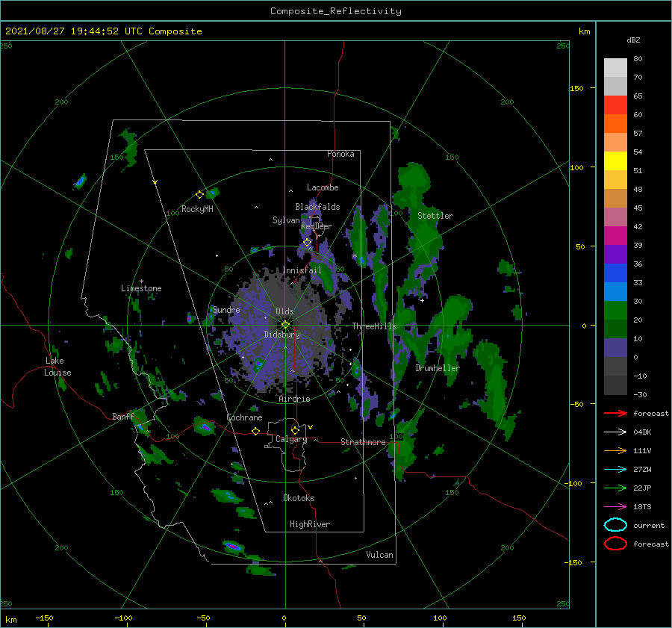The image size is (672, 628).
Task: Click the Banff label
Action: pos(123,416)
